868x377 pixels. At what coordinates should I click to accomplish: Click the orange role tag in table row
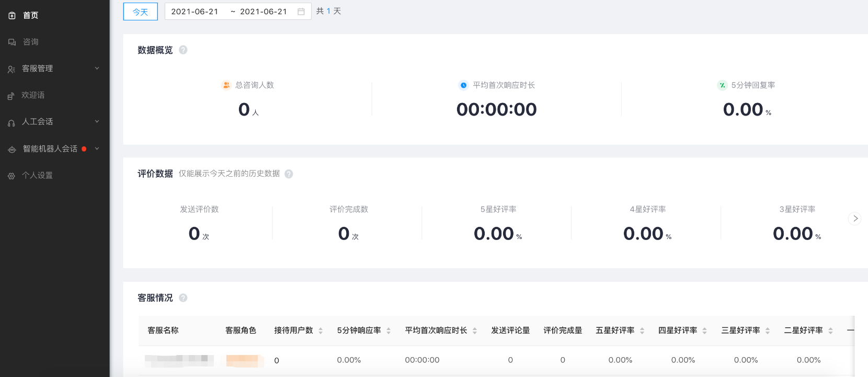(x=245, y=360)
